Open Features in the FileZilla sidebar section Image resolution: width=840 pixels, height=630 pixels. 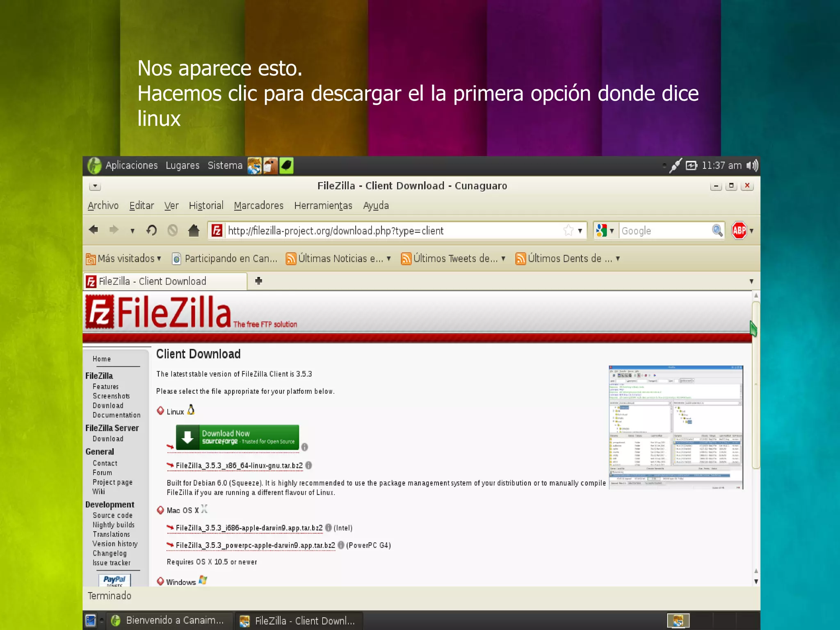coord(105,386)
